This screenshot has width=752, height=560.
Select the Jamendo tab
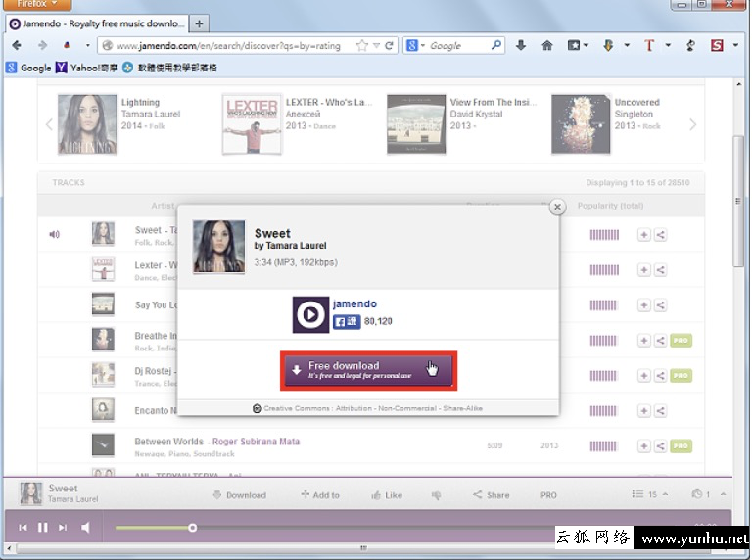(x=96, y=23)
